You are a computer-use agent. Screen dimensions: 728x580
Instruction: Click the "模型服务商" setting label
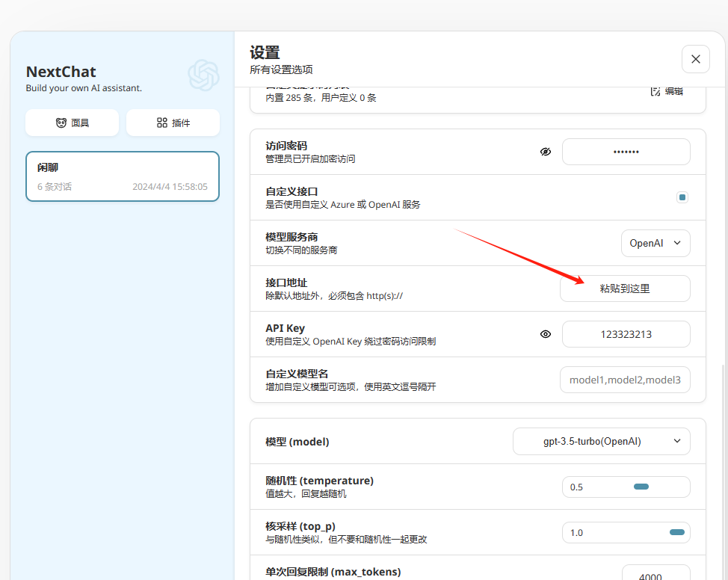(291, 237)
